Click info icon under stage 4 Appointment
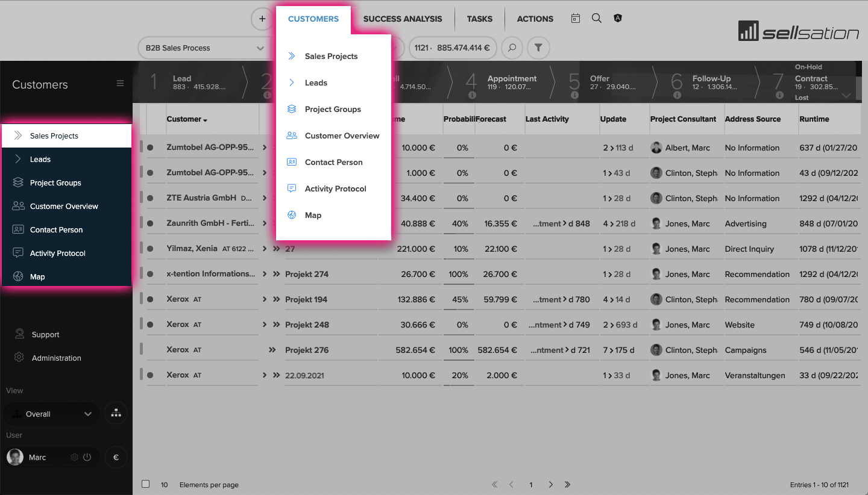868x495 pixels. (472, 95)
